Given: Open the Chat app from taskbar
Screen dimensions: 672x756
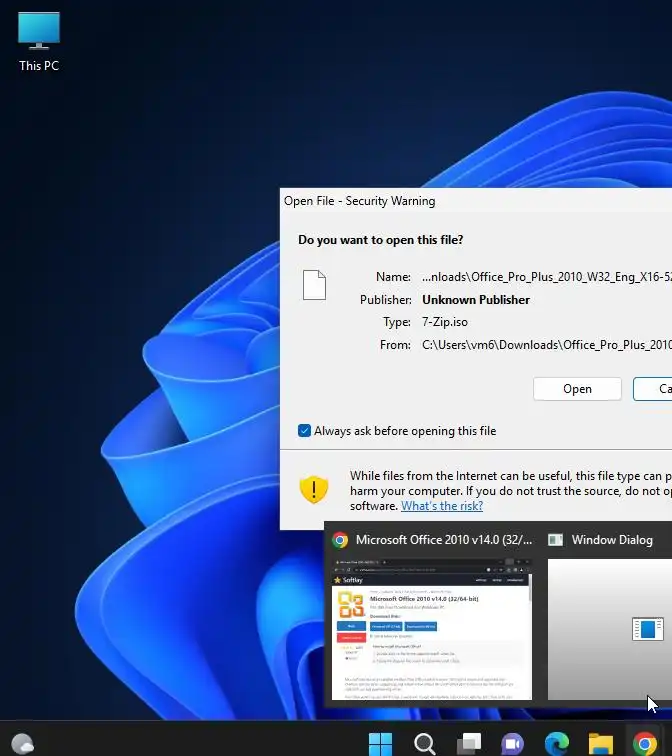Looking at the screenshot, I should [513, 743].
